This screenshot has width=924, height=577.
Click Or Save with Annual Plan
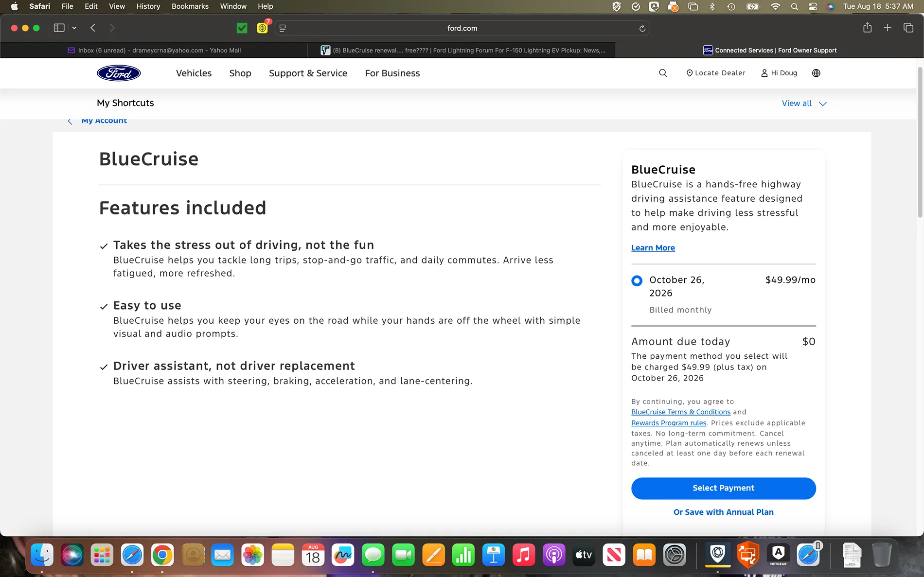click(723, 512)
